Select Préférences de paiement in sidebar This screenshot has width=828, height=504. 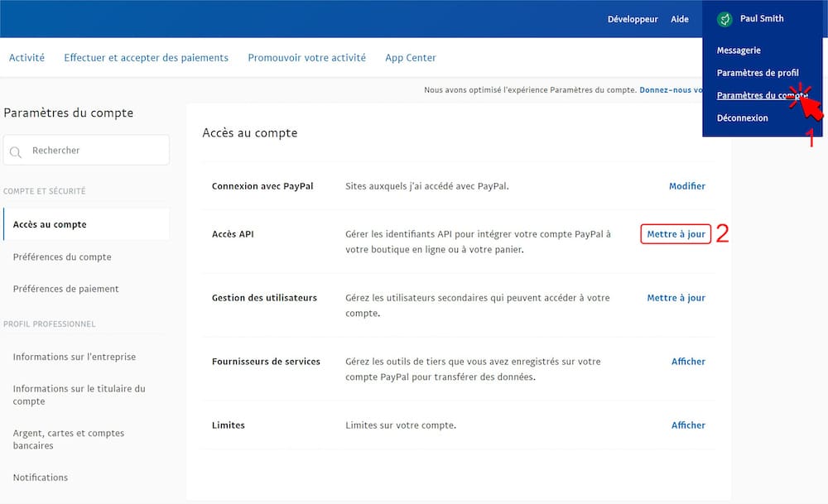click(65, 289)
